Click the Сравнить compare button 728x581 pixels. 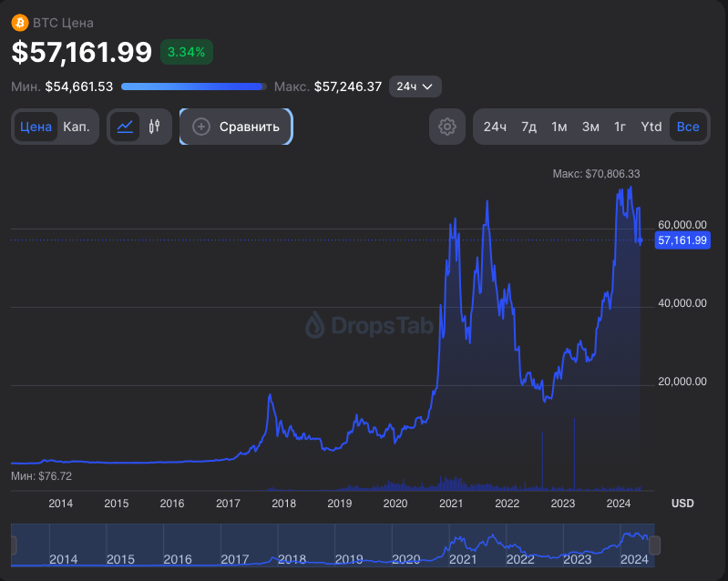(x=236, y=127)
